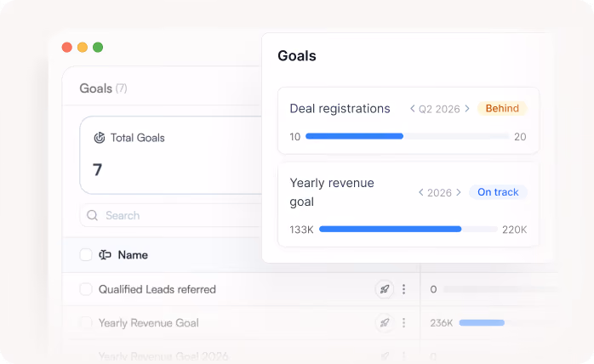Go to previous quarter before Q2 2026

[412, 109]
